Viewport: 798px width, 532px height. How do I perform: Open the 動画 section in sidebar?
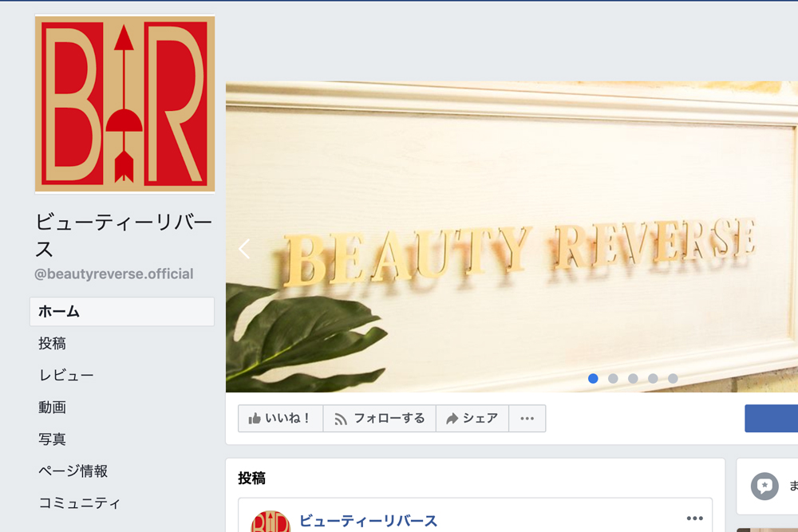click(x=52, y=408)
